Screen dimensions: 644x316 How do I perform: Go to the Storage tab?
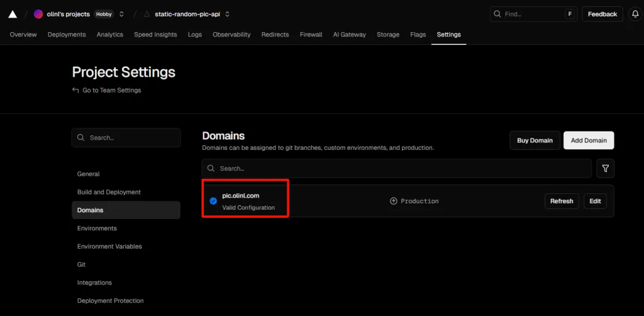(x=388, y=35)
